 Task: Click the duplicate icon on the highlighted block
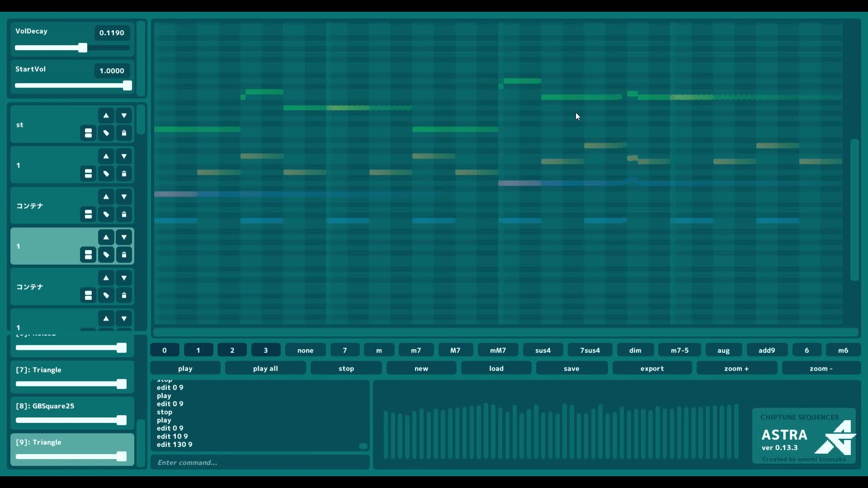88,255
